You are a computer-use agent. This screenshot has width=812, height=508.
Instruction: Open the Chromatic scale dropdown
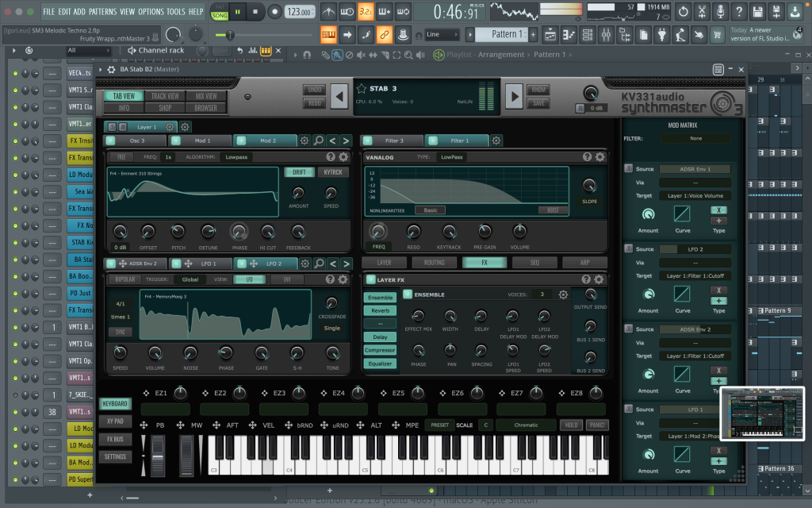(x=526, y=425)
